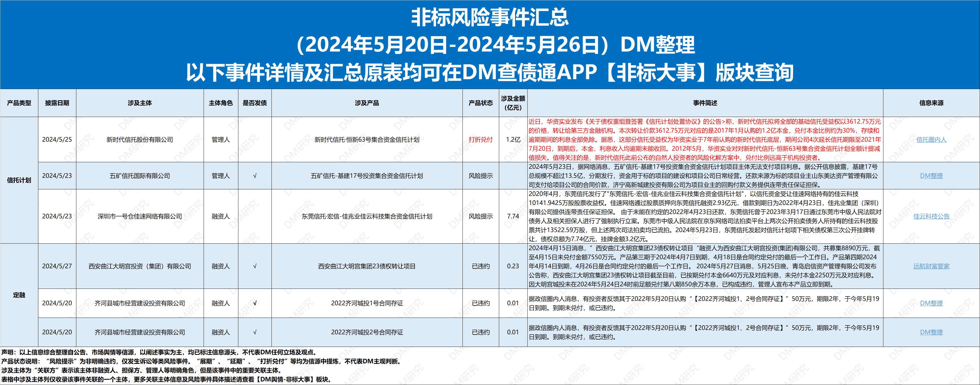Open the 佳云科技公告 source link
This screenshot has height=385, width=980.
[931, 216]
